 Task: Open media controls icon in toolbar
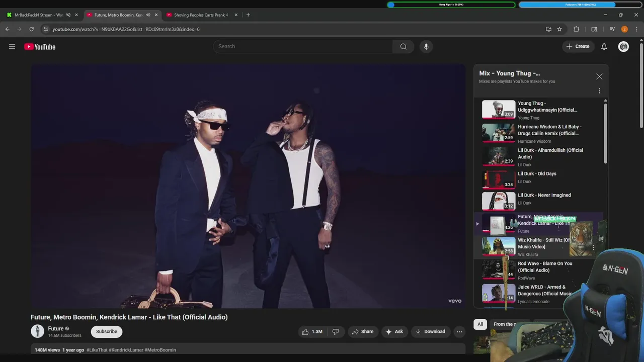click(612, 29)
